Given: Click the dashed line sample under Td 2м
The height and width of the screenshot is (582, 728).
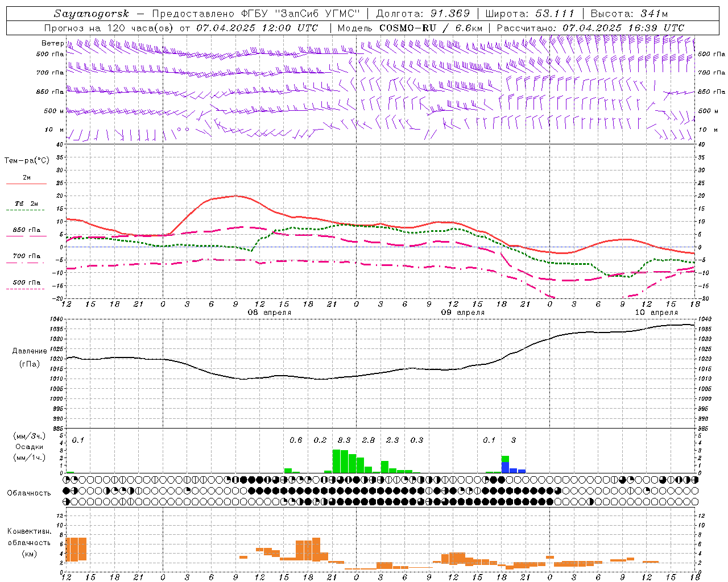Looking at the screenshot, I should coord(26,210).
